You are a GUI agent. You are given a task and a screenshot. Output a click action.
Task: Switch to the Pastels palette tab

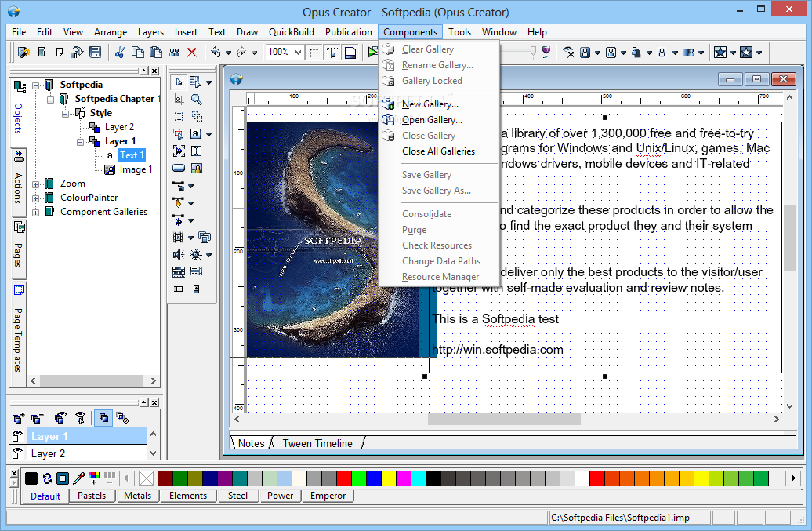[x=92, y=495]
